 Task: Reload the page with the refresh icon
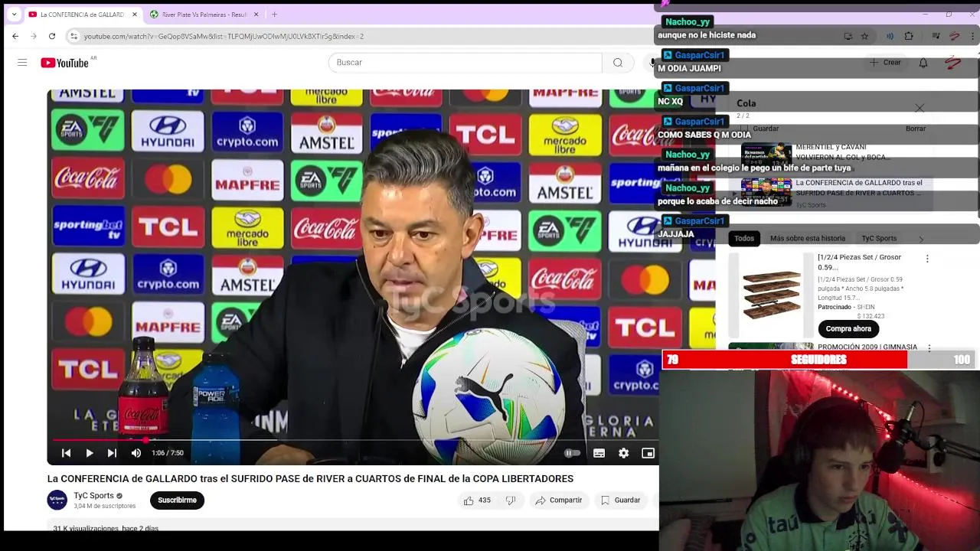click(x=52, y=36)
